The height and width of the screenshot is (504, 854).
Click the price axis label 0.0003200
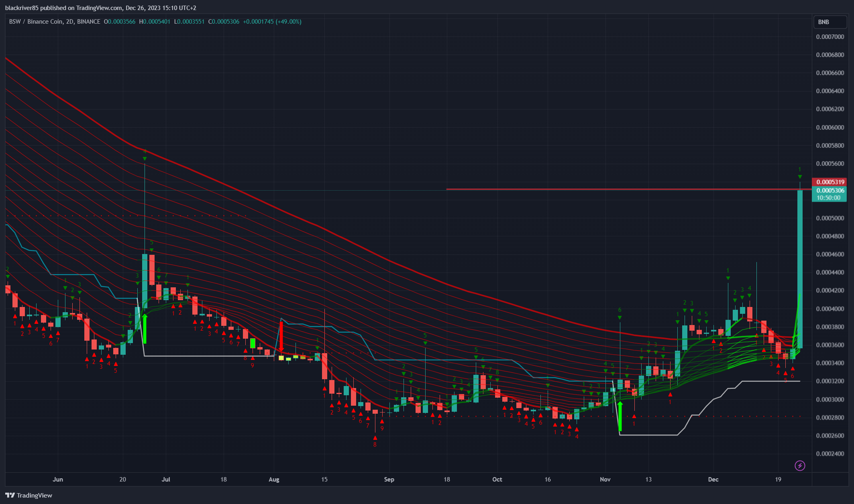click(830, 381)
